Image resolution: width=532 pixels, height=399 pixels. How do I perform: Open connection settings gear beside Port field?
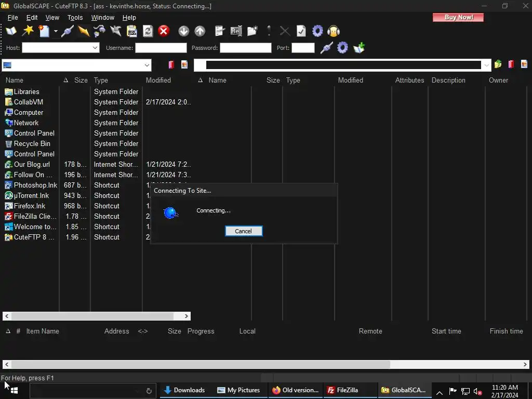coord(342,48)
